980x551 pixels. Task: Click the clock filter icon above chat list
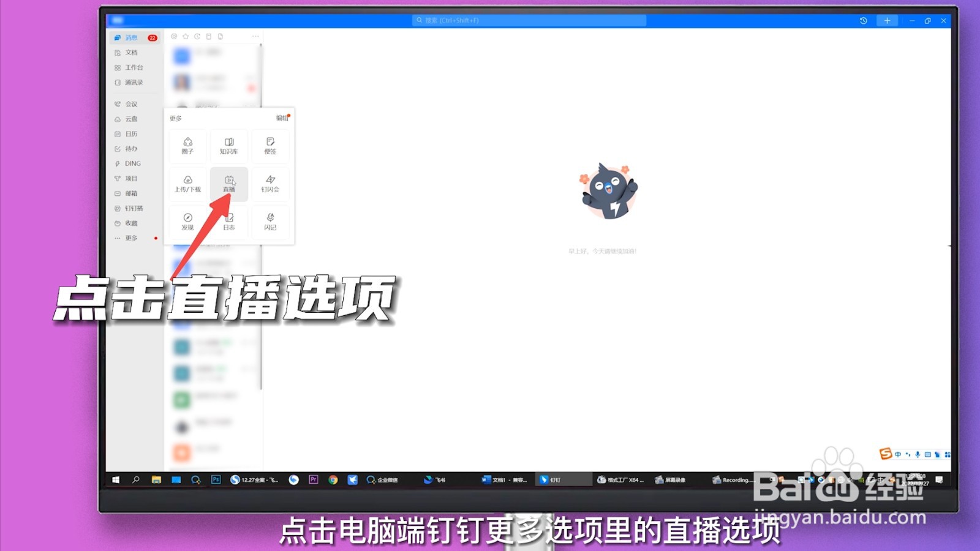click(197, 37)
